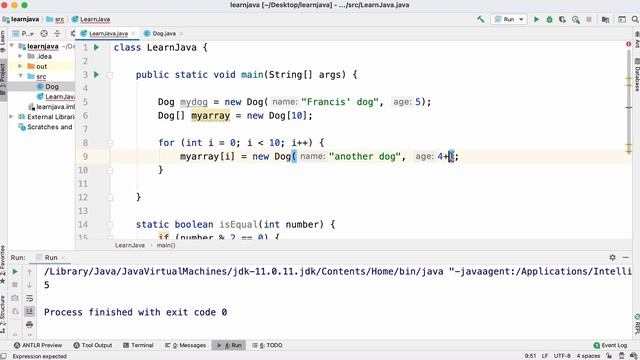Fold the main method at line 3

tap(110, 75)
